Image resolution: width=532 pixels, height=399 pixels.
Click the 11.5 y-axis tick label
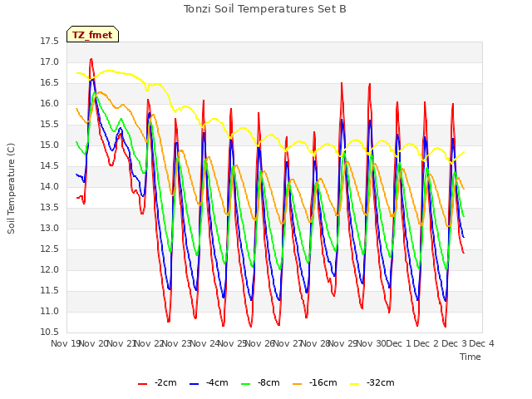50,291
